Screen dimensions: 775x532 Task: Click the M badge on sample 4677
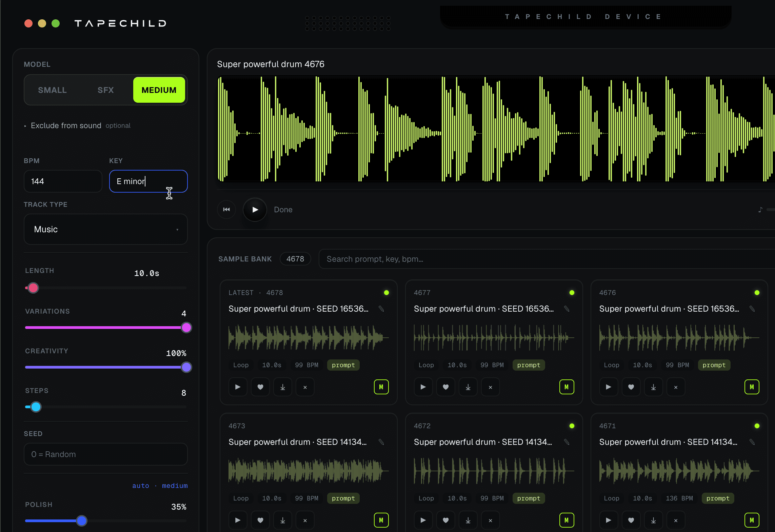tap(567, 387)
